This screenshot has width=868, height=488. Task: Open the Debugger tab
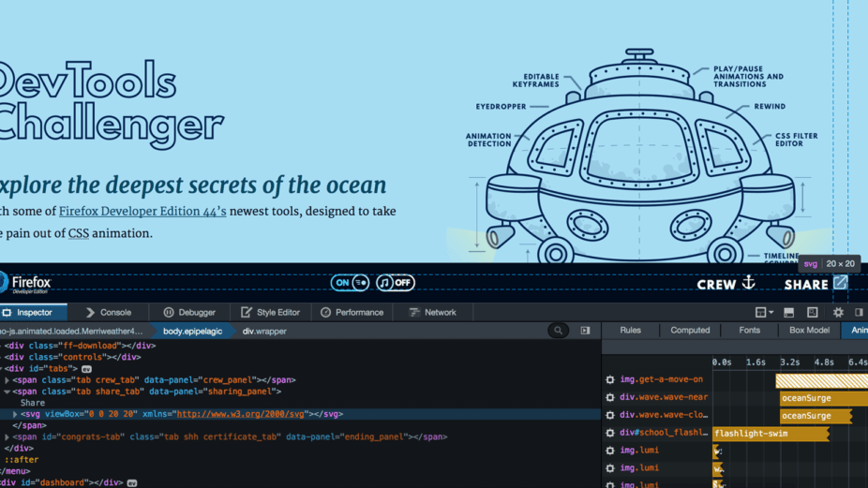[189, 313]
